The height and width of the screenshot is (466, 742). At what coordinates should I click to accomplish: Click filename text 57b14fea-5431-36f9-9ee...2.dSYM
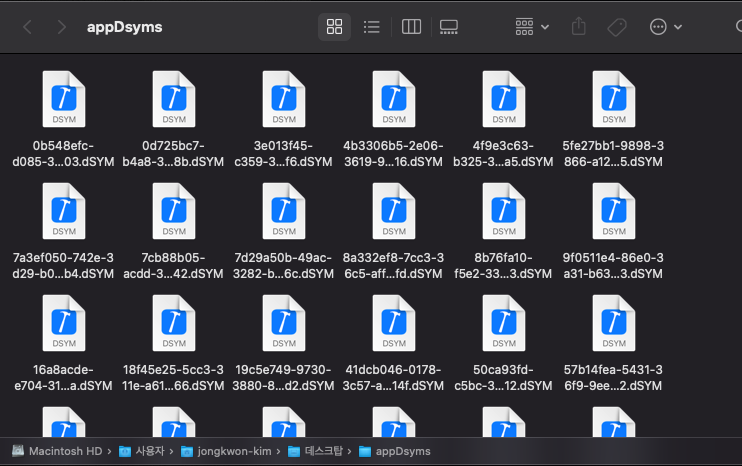613,378
